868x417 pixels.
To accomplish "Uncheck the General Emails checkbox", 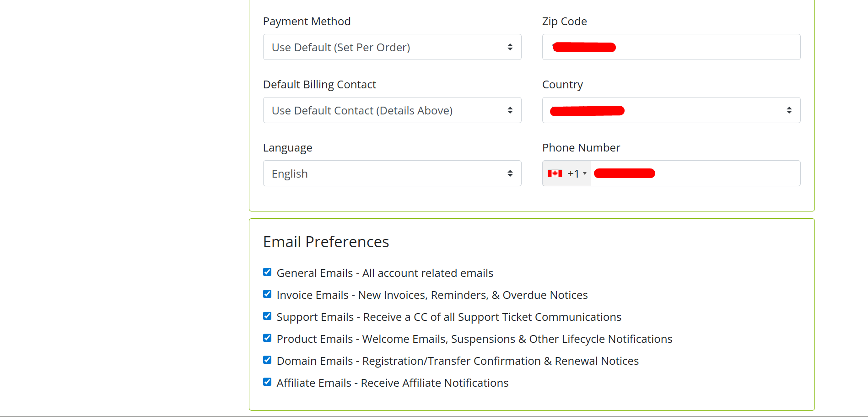I will pyautogui.click(x=267, y=272).
